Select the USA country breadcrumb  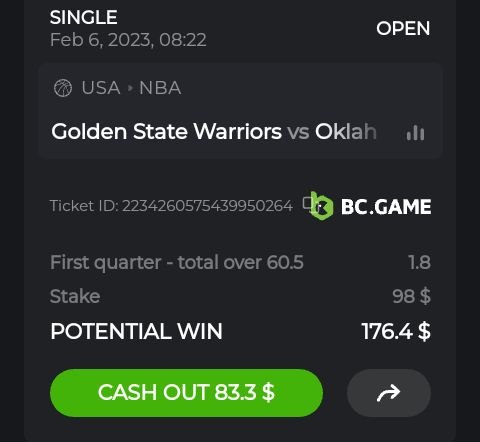tap(101, 88)
